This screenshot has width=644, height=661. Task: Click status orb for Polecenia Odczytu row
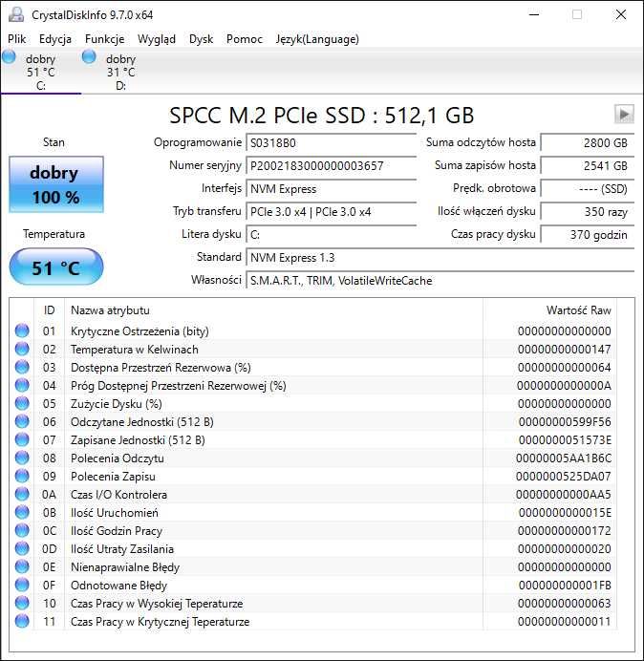pyautogui.click(x=22, y=458)
